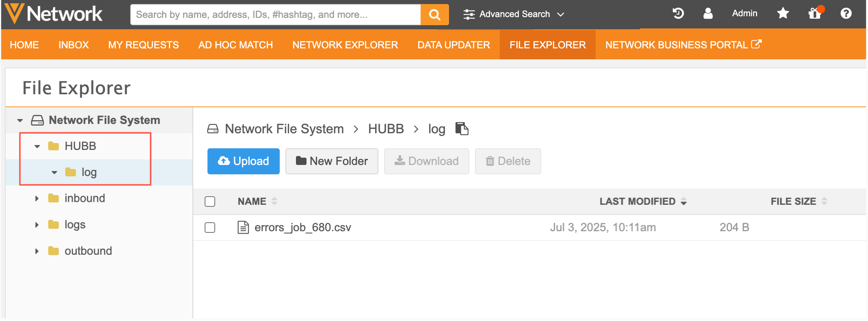This screenshot has height=321, width=868.
Task: Sort by File Size arrows
Action: pos(824,201)
